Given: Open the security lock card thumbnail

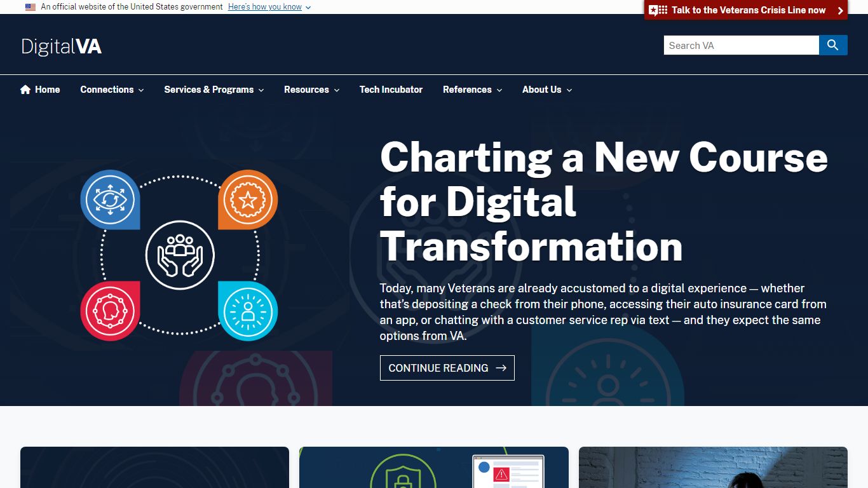Looking at the screenshot, I should 434,467.
